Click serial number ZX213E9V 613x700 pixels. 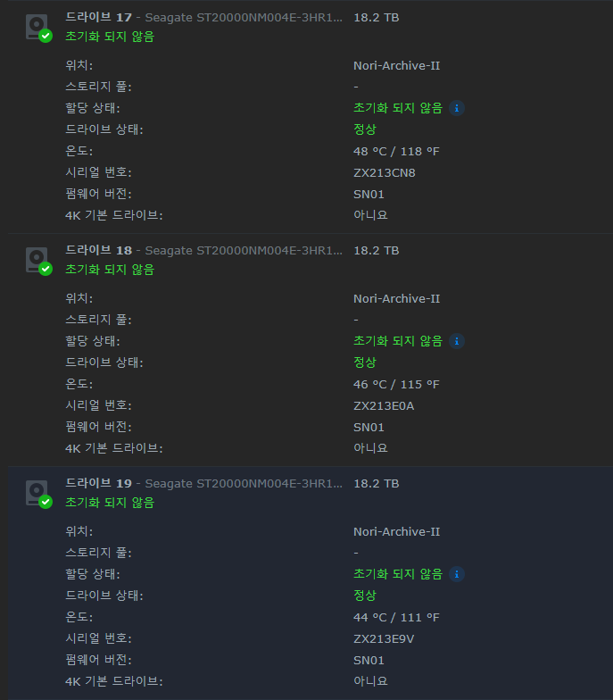(384, 639)
